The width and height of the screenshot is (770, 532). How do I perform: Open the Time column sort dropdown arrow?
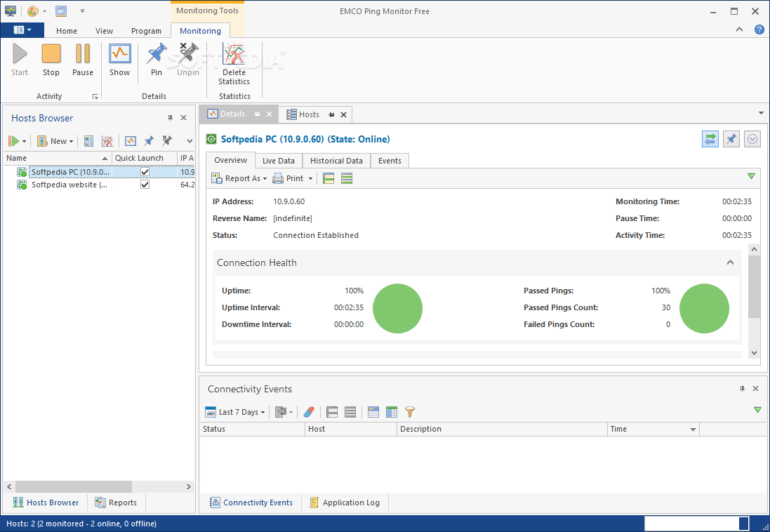tap(693, 430)
